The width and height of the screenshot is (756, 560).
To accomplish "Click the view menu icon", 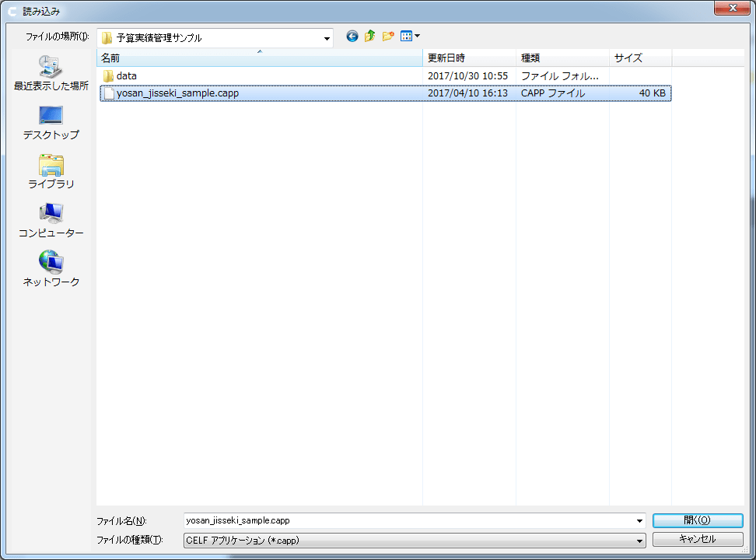I will tap(406, 37).
